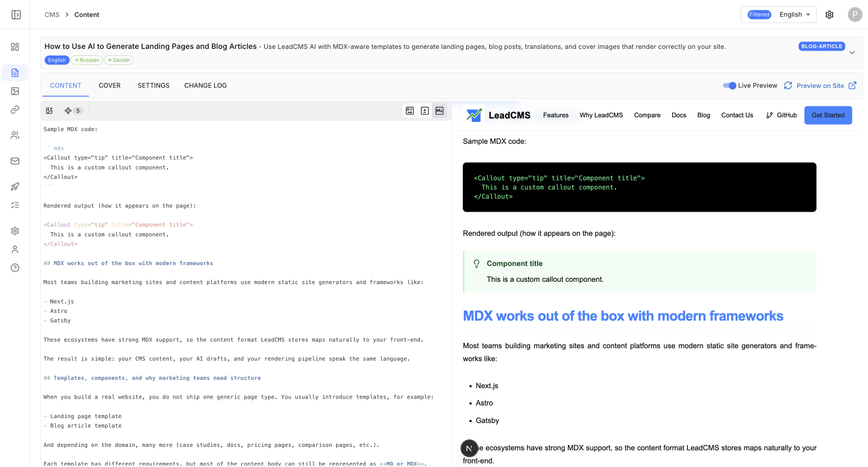Open the English language dropdown

click(794, 14)
